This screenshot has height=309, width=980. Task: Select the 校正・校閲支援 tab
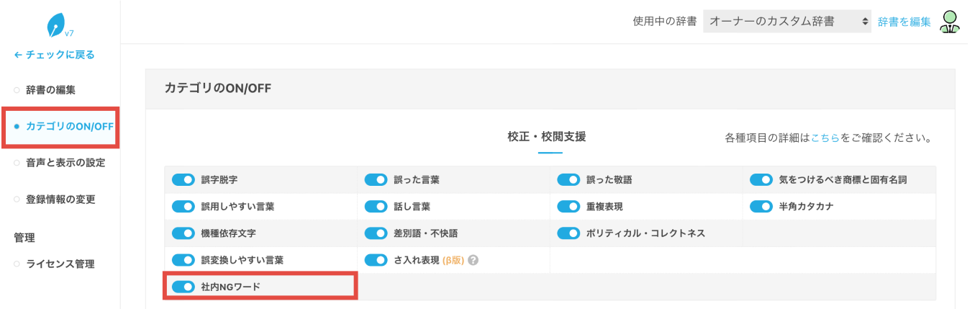(546, 137)
